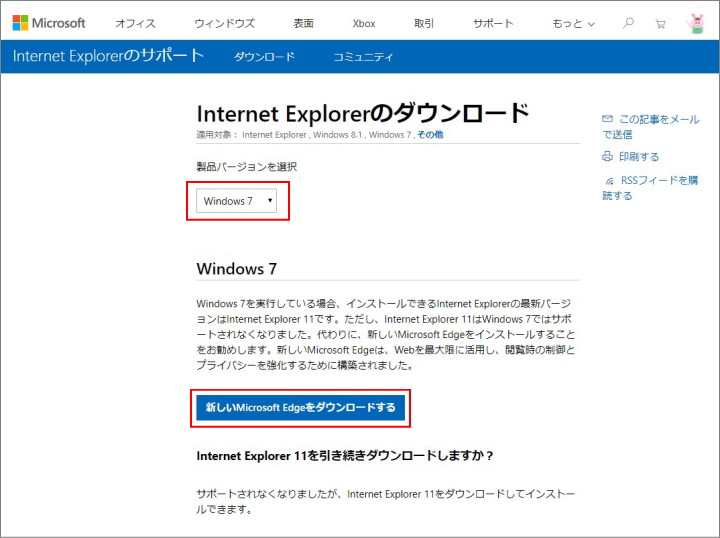Screen dimensions: 720x538
Task: Click the その他 link under title
Action: [430, 134]
